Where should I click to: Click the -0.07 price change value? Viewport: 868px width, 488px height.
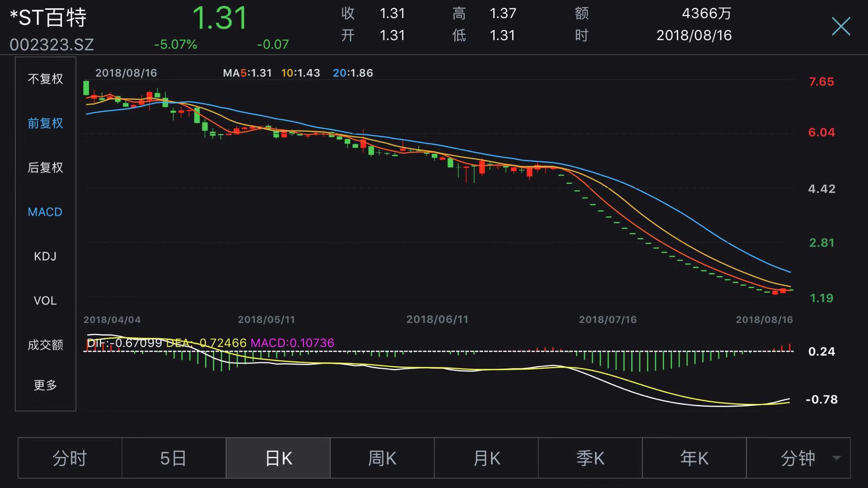coord(273,44)
